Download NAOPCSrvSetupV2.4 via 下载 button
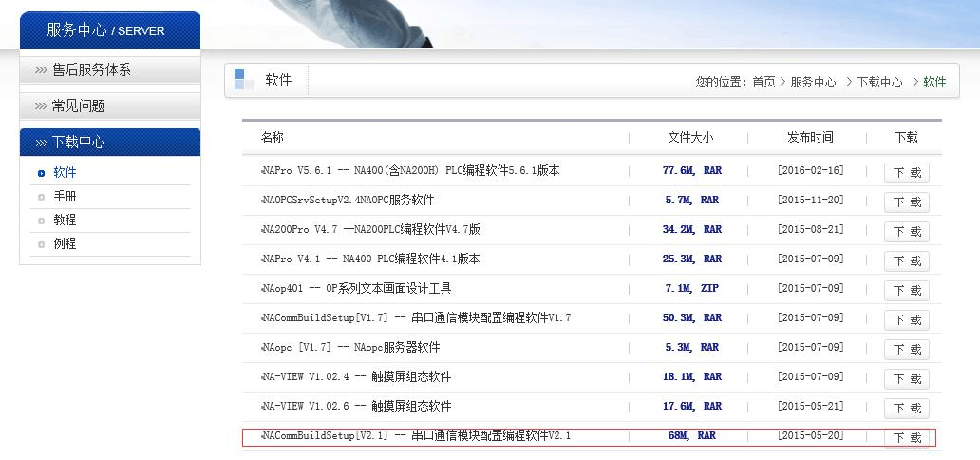 [906, 202]
